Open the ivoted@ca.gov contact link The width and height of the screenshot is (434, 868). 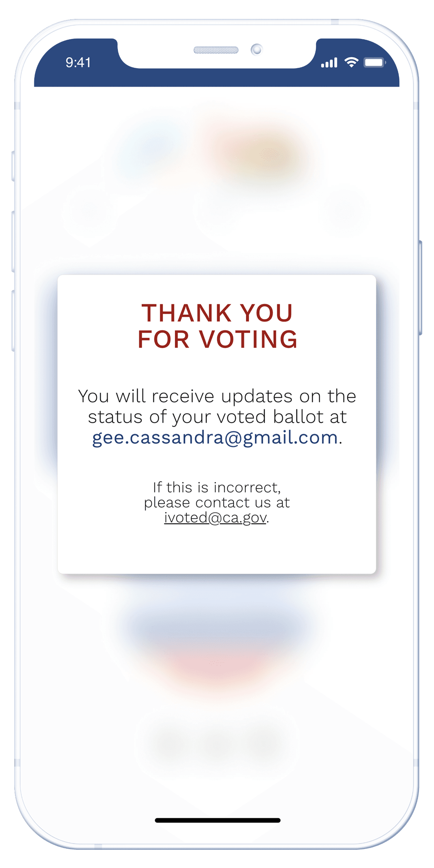coord(215,518)
